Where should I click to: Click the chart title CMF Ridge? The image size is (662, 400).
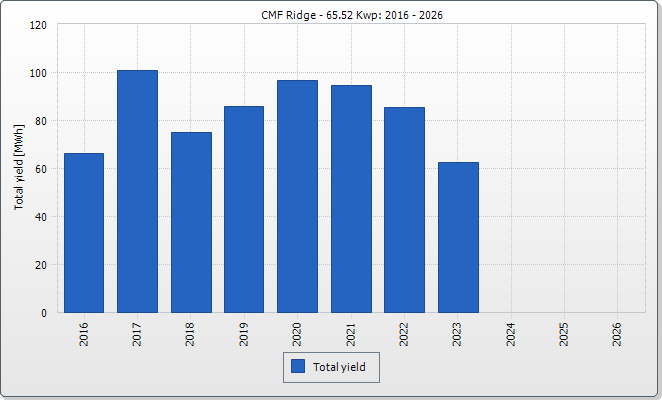[x=352, y=15]
